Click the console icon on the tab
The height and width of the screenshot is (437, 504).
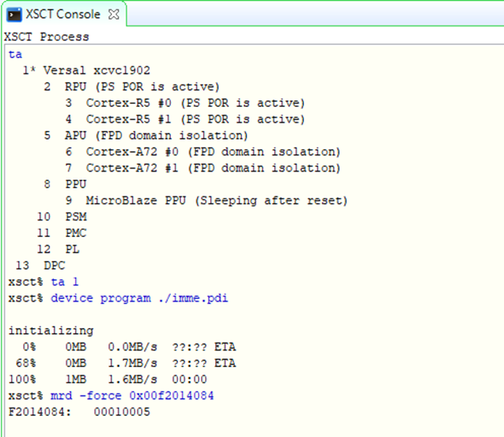pos(15,15)
